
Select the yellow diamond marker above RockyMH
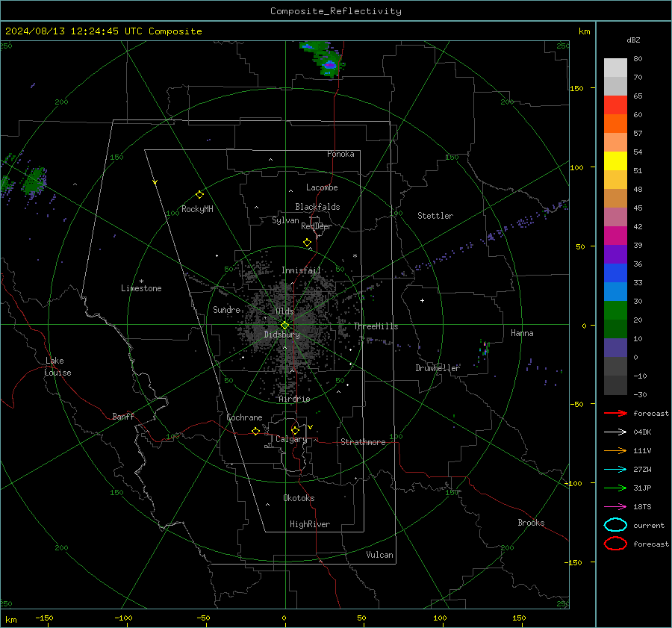[199, 195]
